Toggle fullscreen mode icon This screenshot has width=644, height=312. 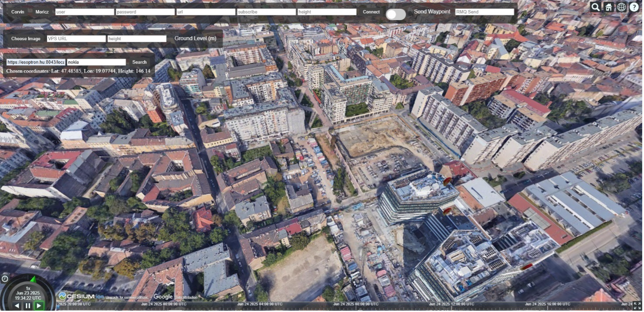tap(637, 306)
